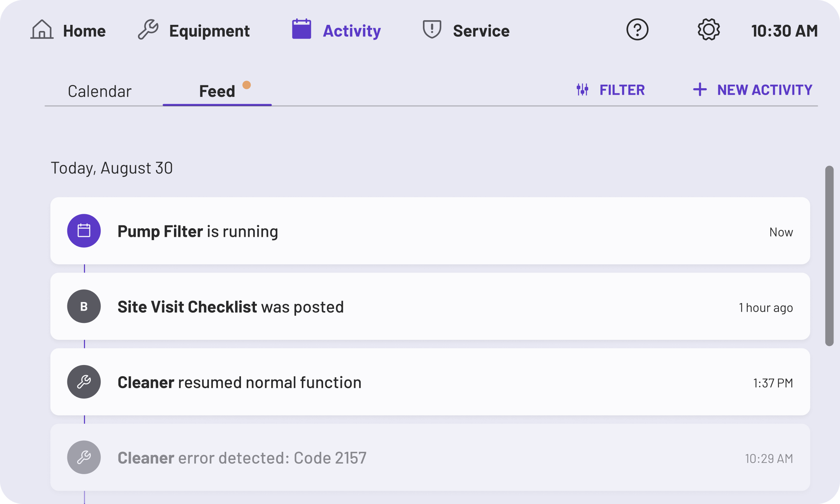The width and height of the screenshot is (840, 504).
Task: Click the B avatar on checklist entry
Action: 84,306
